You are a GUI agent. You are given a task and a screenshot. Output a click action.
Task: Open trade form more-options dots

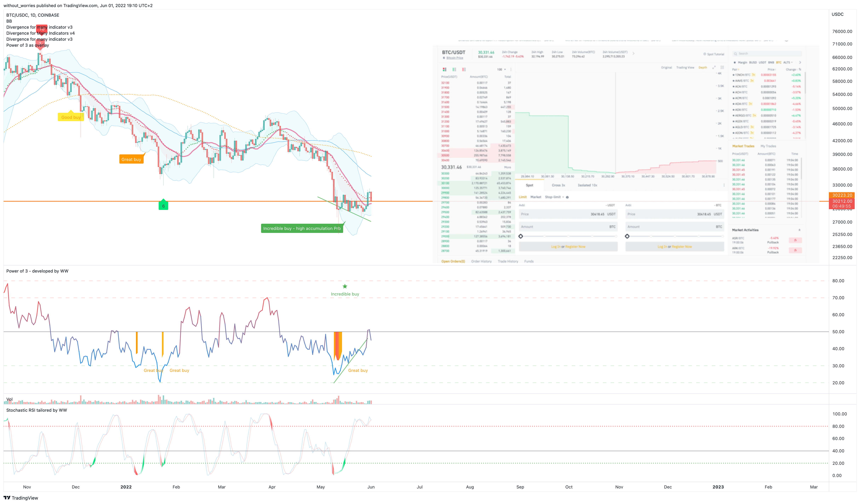724,185
